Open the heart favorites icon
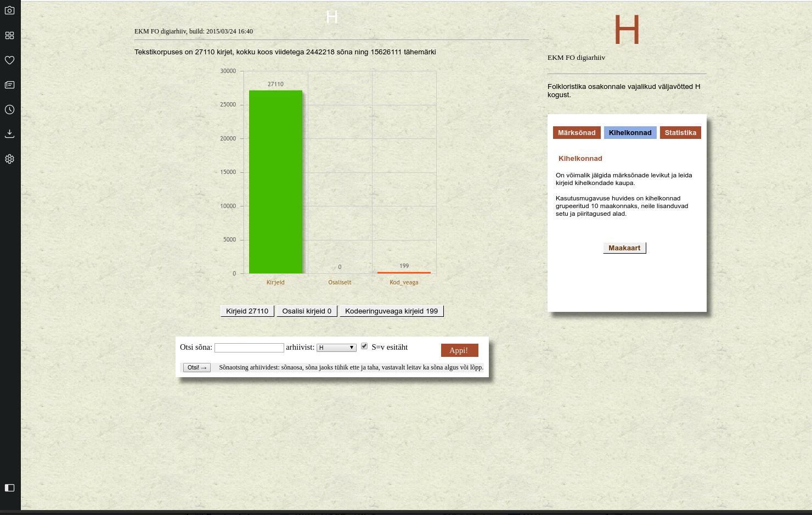812x515 pixels. (x=9, y=60)
